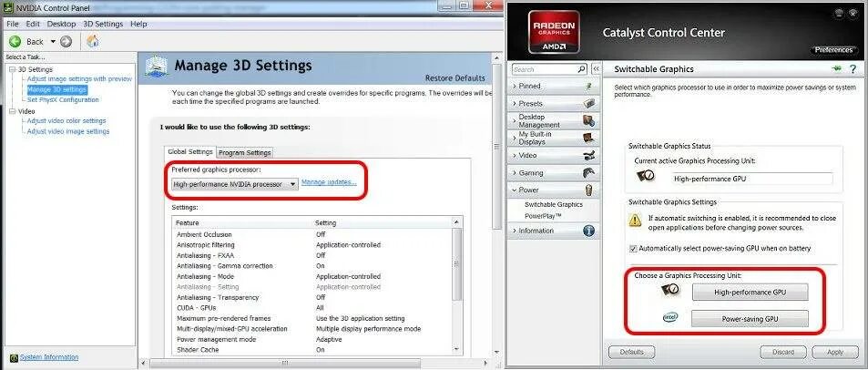Open the 3D Settings menu

click(x=103, y=24)
